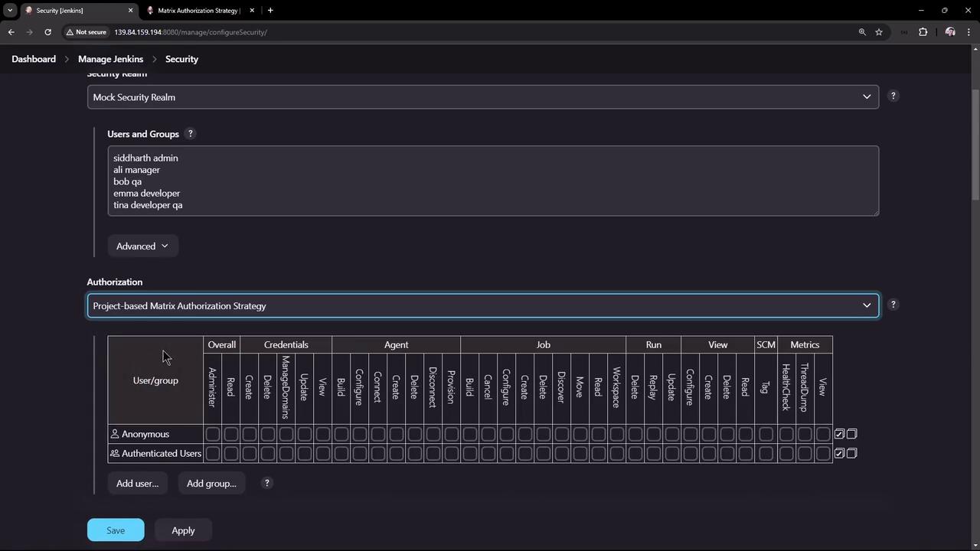
Task: Reload the Jenkins Security page
Action: 47,32
